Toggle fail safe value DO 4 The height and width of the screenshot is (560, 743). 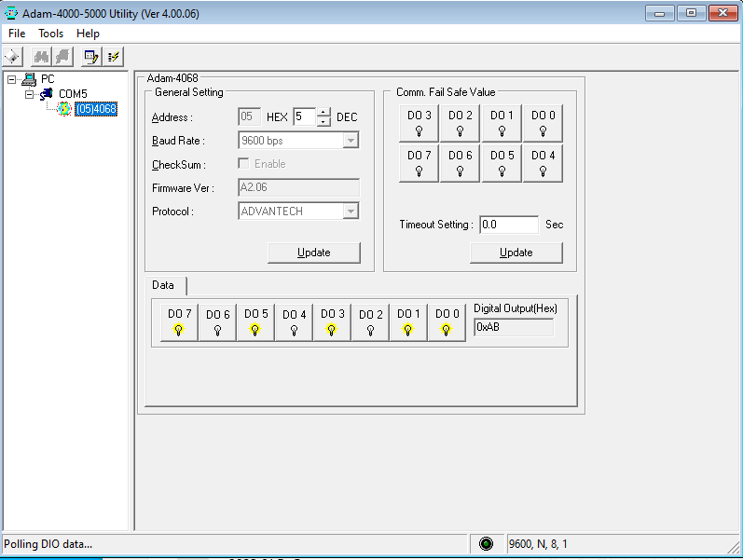543,163
